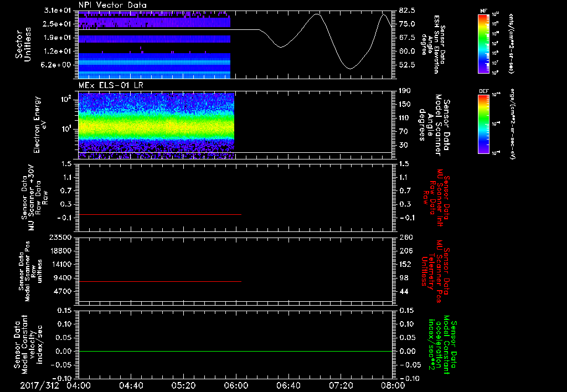Viewport: 567px width, 392px height.
Task: Click the ergs/(cm**2-sr-sec-eV) units label
Action: click(512, 124)
